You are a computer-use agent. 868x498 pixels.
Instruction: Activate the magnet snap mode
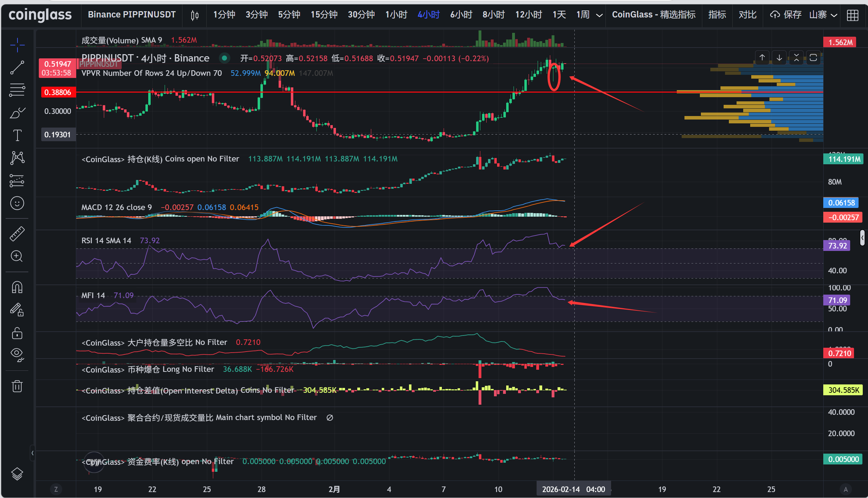click(x=17, y=287)
